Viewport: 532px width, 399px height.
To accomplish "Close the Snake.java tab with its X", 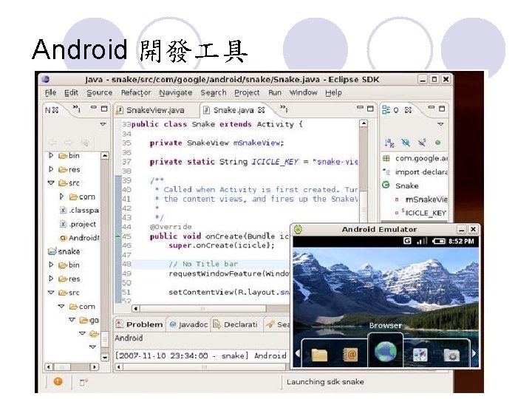I will click(262, 110).
